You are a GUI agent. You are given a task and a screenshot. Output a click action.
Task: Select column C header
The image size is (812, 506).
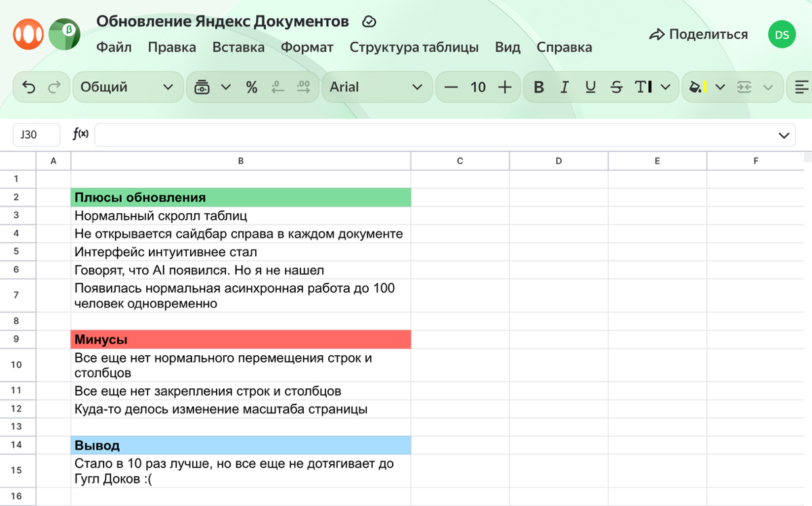(x=460, y=161)
